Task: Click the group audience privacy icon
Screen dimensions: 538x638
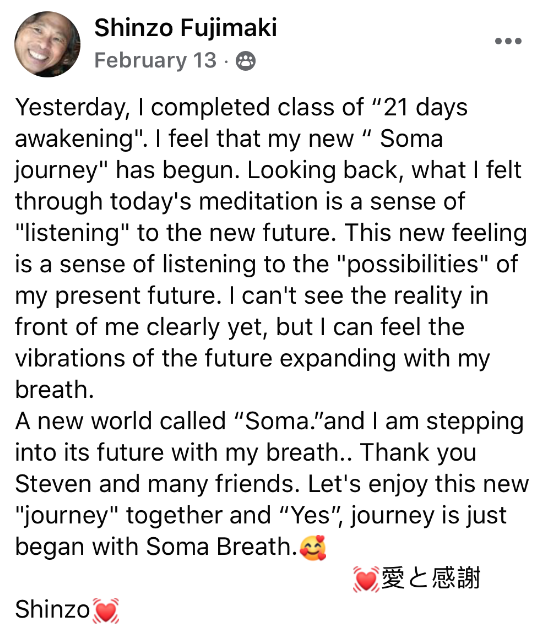Action: [x=246, y=61]
